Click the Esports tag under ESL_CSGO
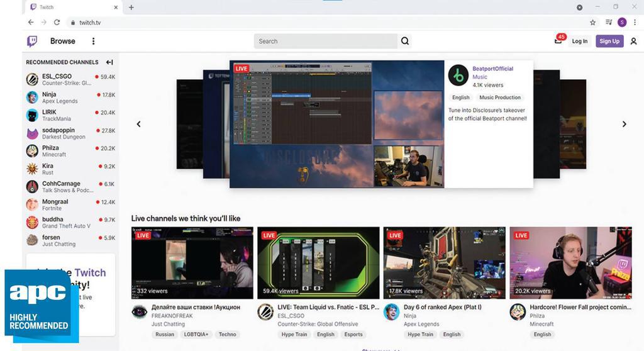This screenshot has width=644, height=351. click(353, 335)
